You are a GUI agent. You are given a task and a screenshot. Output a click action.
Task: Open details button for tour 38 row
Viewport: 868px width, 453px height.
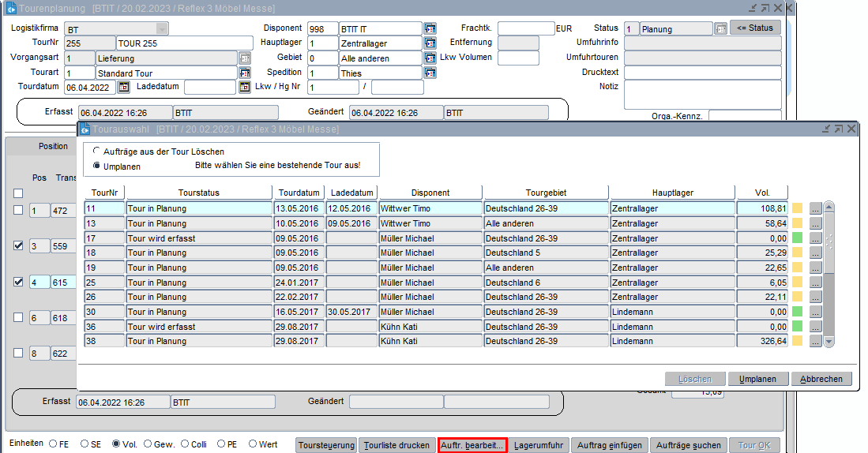815,341
